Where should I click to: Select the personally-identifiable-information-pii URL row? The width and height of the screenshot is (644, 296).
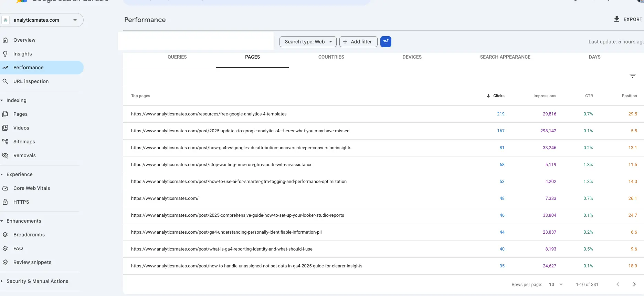pyautogui.click(x=383, y=232)
